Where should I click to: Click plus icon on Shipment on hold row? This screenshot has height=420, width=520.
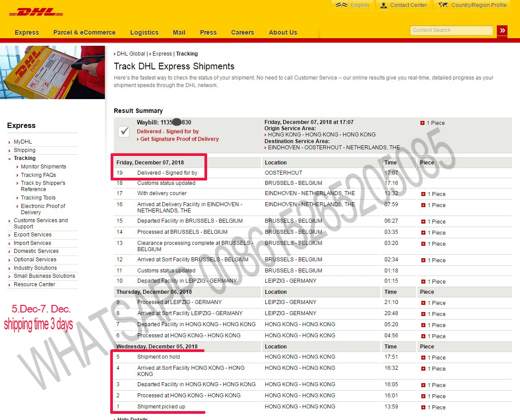pyautogui.click(x=423, y=358)
